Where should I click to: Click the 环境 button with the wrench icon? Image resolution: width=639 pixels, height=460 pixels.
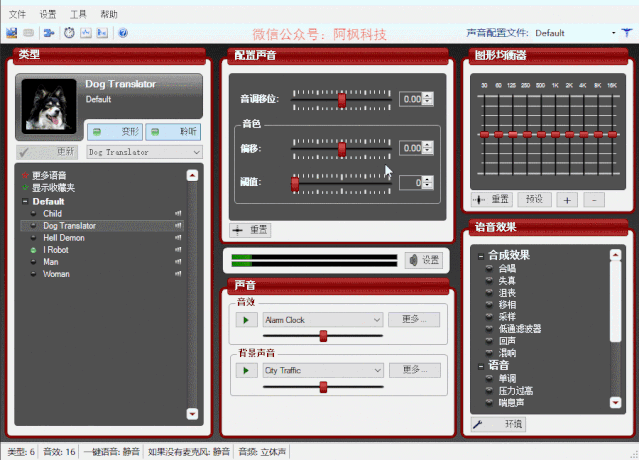click(x=498, y=424)
